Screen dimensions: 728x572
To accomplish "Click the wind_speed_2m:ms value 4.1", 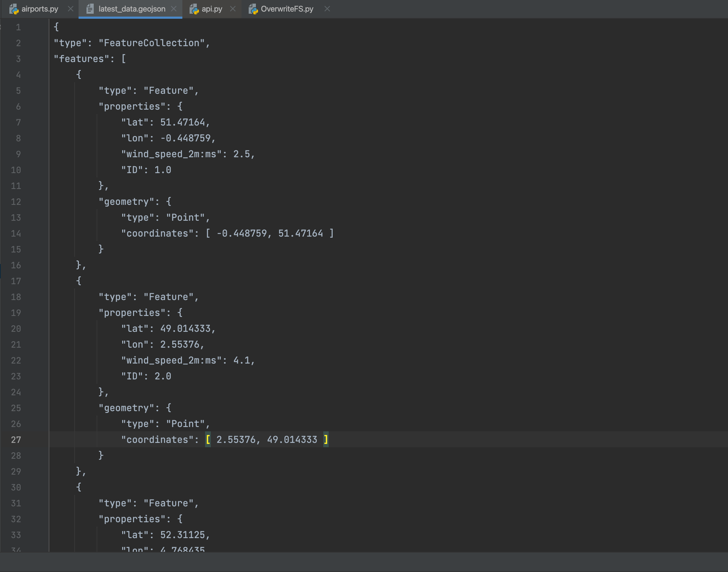I will 241,360.
